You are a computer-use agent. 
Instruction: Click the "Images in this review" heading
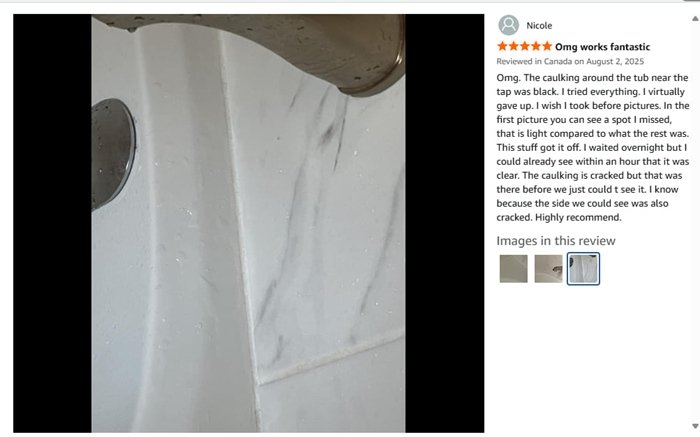pyautogui.click(x=556, y=241)
